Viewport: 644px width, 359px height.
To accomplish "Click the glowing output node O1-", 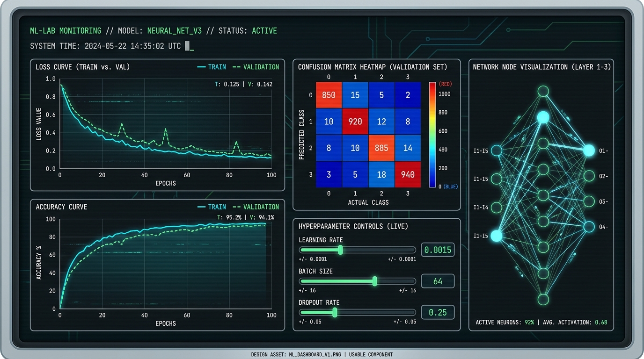I will (589, 151).
